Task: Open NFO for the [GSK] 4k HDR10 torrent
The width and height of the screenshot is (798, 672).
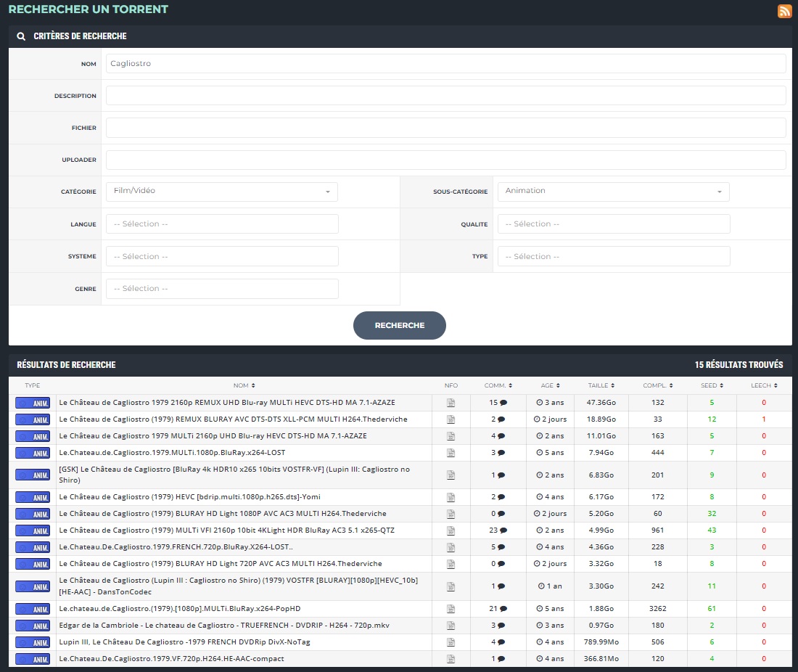Action: (x=451, y=475)
